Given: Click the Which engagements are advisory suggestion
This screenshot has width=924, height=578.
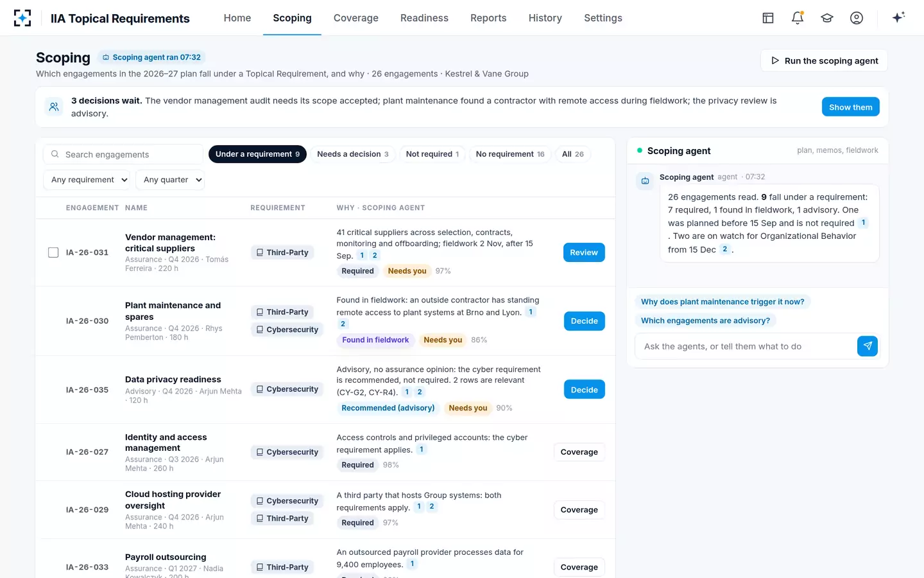Looking at the screenshot, I should (705, 320).
